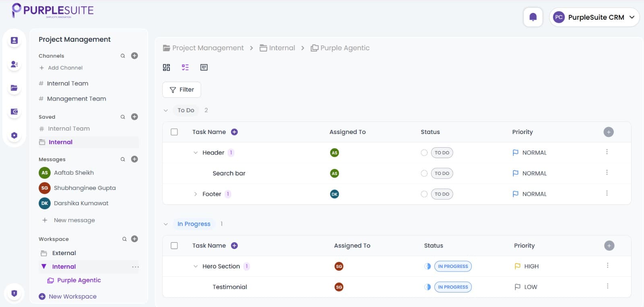Collapse the To Do group
The width and height of the screenshot is (644, 307).
click(166, 110)
